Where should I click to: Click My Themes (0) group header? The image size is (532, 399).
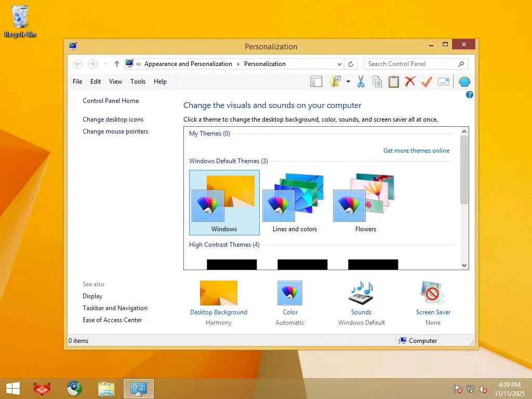(x=210, y=134)
